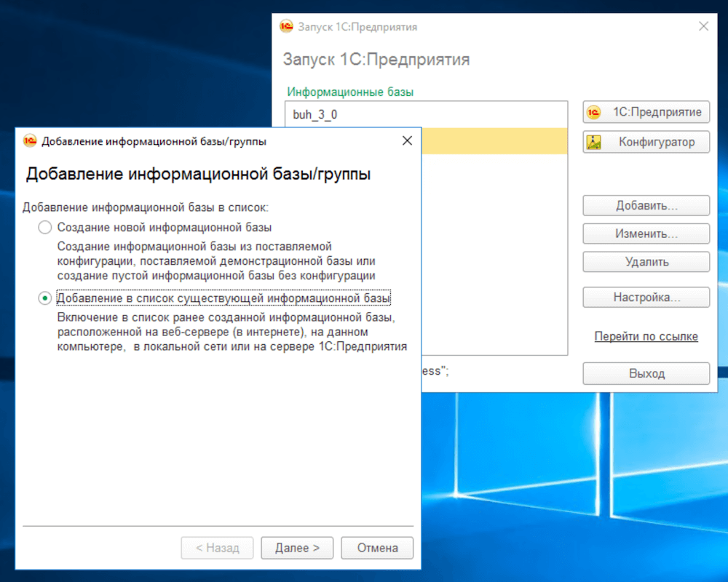Open Настройка... in the launcher window
728x582 pixels.
click(x=646, y=297)
